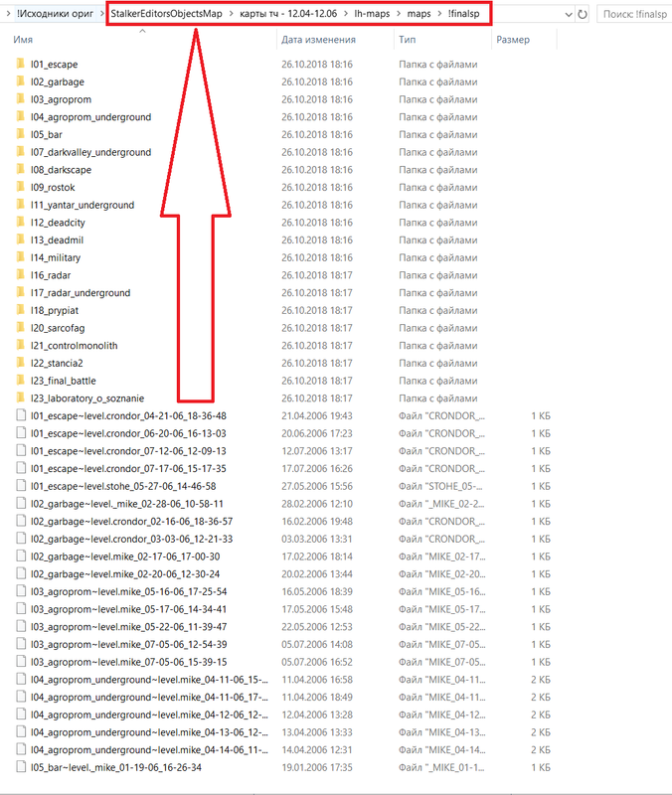Screen dimensions: 672x795
Task: Expand chevron after StalkerEditorsObjectsMap in path
Action: pos(232,14)
